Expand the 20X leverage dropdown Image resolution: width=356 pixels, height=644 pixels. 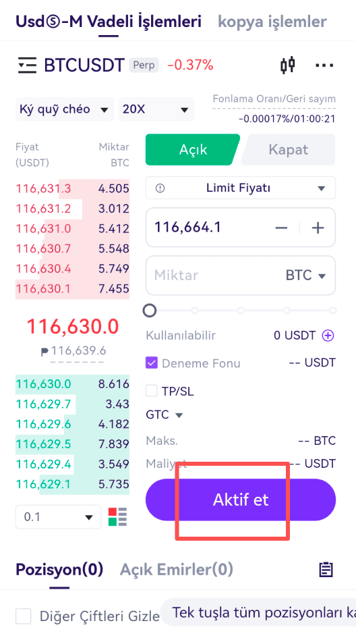(156, 109)
